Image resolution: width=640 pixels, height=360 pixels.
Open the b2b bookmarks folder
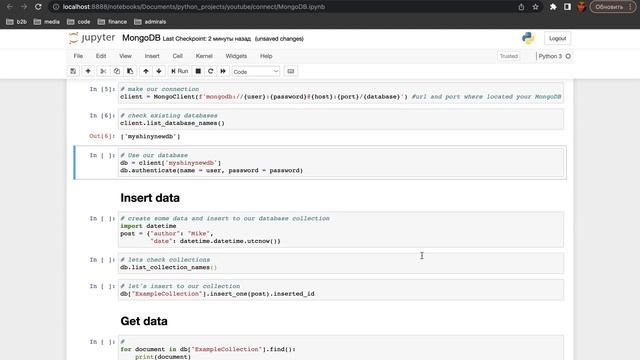(17, 22)
